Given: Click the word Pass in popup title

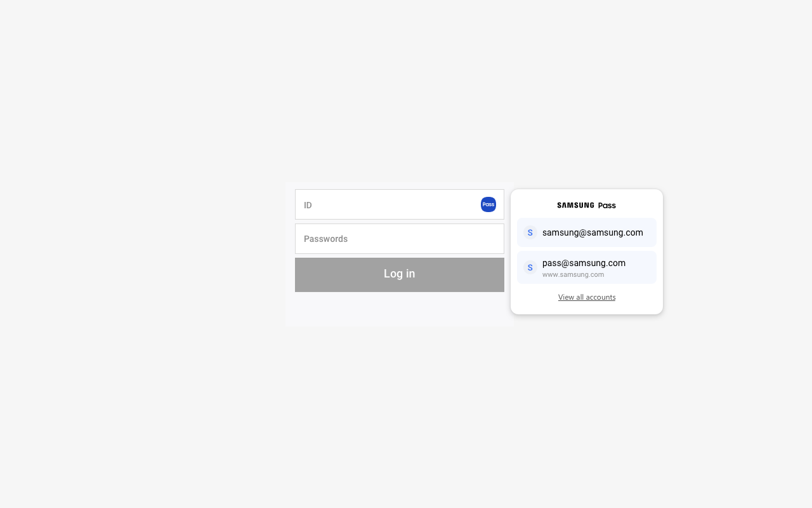Looking at the screenshot, I should pyautogui.click(x=607, y=205).
